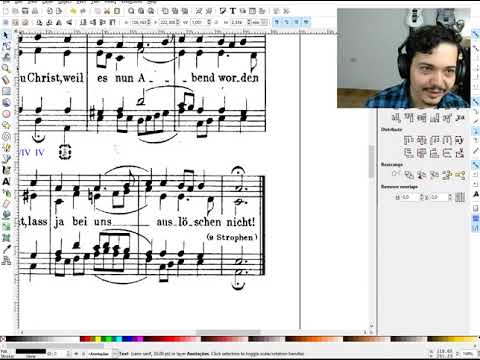Viewport: 480px width, 360px height.
Task: Toggle snap to grids
Action: click(476, 219)
